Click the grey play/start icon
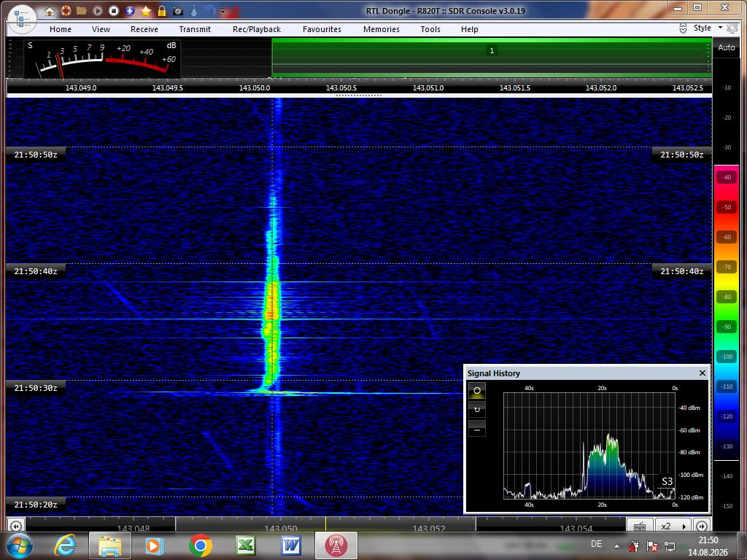 click(x=98, y=11)
